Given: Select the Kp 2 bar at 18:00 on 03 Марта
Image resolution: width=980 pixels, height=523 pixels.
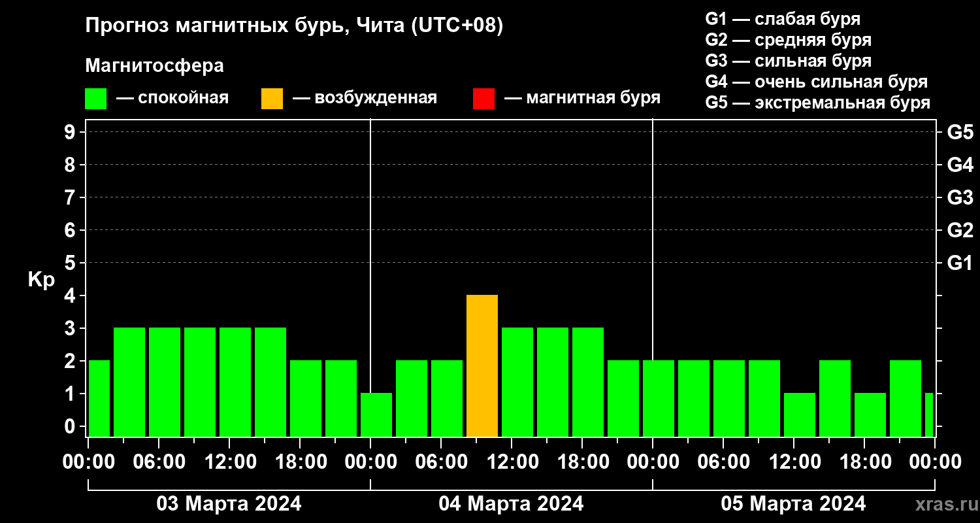Looking at the screenshot, I should tap(306, 399).
